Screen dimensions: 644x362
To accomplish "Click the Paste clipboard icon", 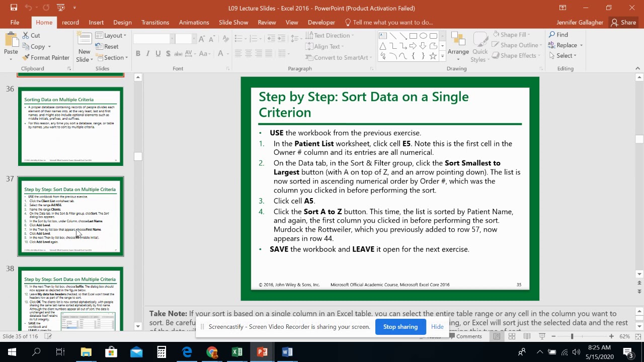I will [11, 40].
